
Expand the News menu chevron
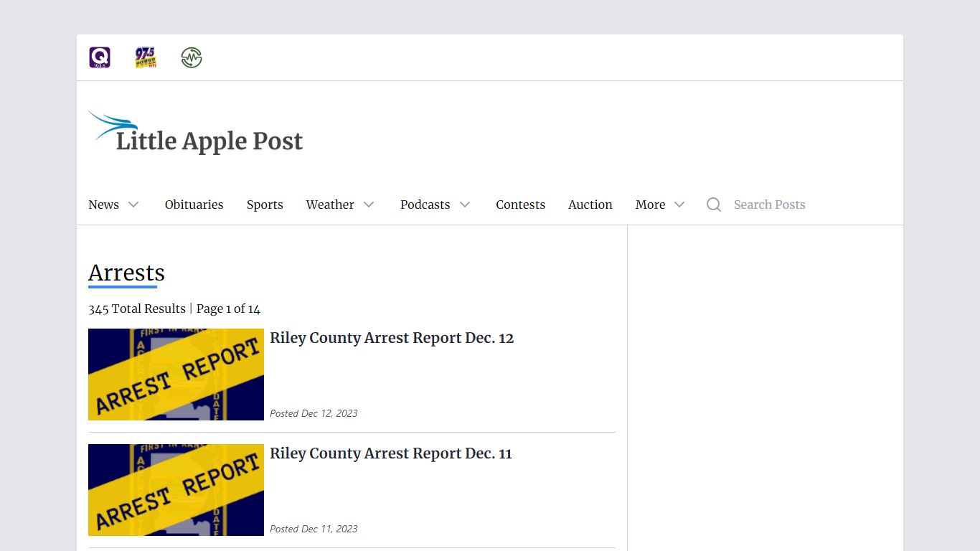click(x=133, y=204)
